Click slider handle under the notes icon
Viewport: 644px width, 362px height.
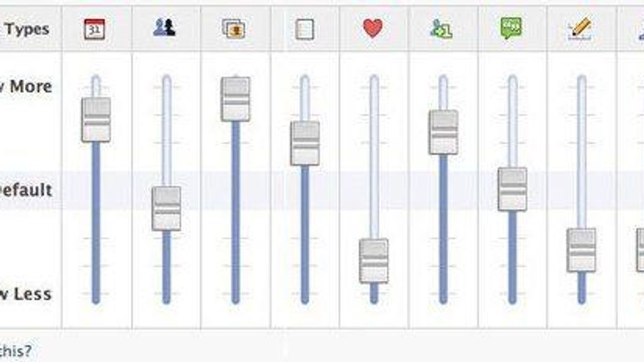point(305,143)
